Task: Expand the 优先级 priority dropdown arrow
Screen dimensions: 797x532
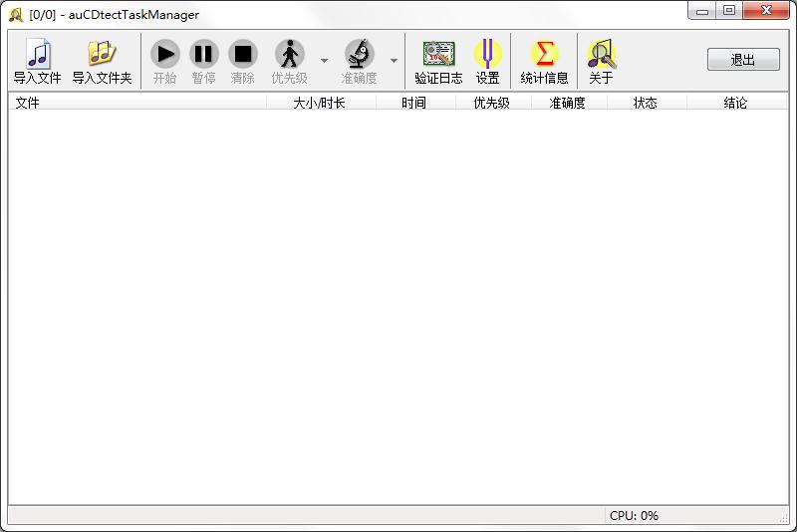Action: pos(324,61)
